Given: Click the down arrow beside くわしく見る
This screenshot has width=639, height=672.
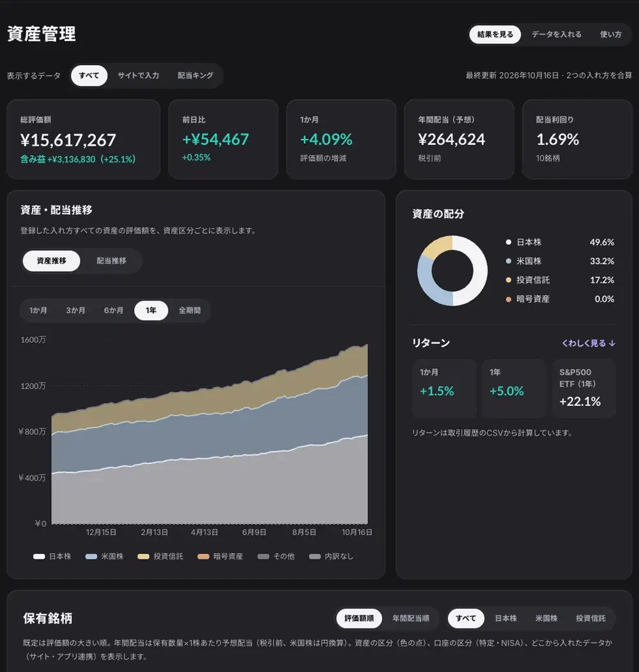Looking at the screenshot, I should pos(612,343).
